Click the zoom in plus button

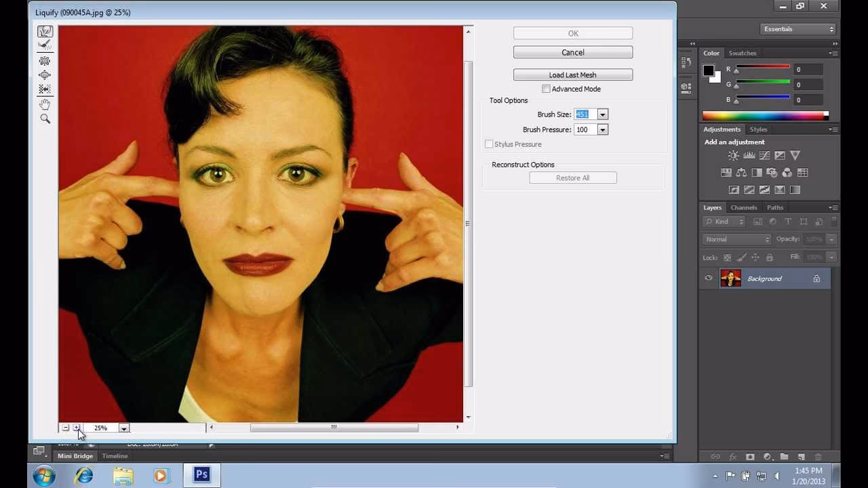click(x=77, y=428)
